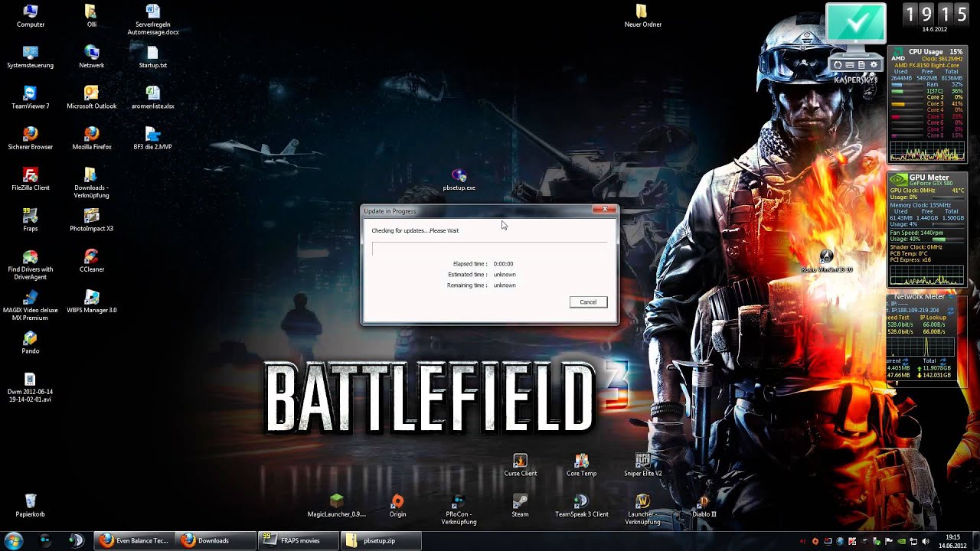Click the update progress bar in the dialog
The width and height of the screenshot is (980, 551).
pos(489,249)
